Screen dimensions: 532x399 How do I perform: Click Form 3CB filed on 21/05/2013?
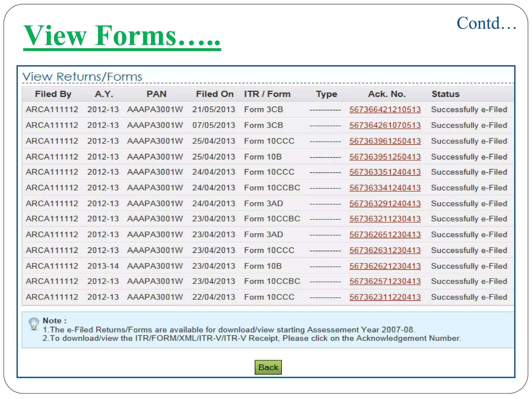coord(263,110)
